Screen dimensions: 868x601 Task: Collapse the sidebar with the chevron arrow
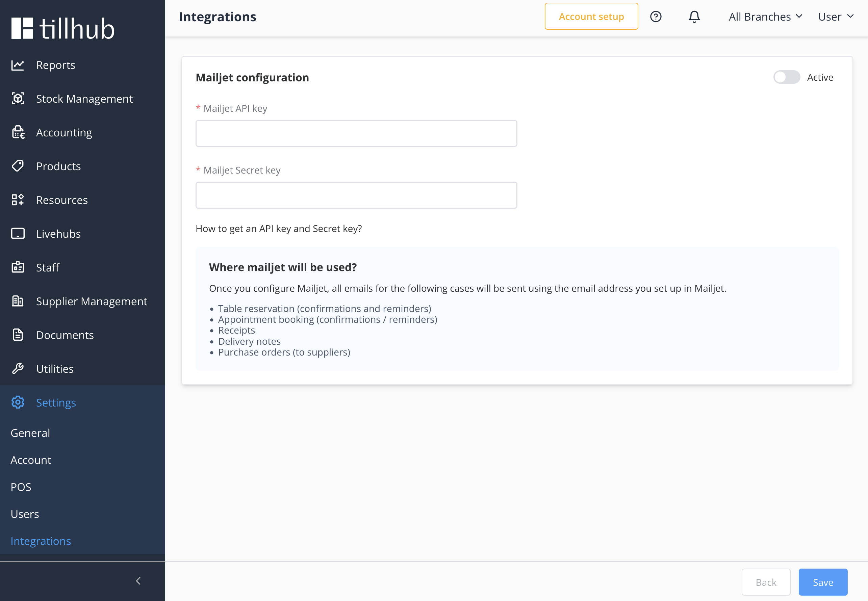pos(138,581)
